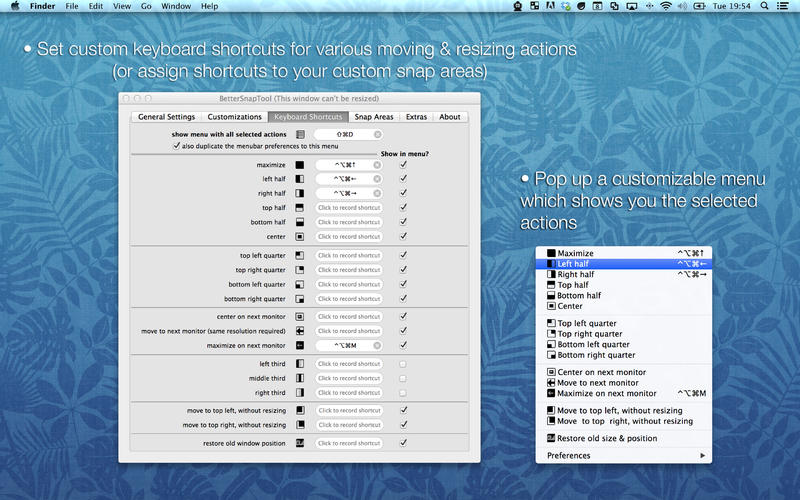Open the General Settings tab
Image resolution: width=800 pixels, height=500 pixels.
[x=167, y=117]
